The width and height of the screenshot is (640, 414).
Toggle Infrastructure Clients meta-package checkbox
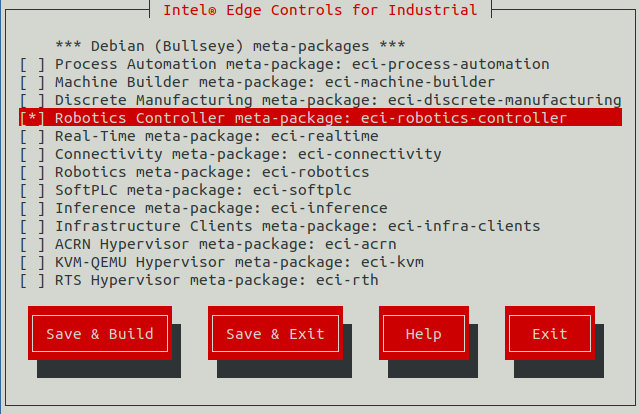coord(33,226)
